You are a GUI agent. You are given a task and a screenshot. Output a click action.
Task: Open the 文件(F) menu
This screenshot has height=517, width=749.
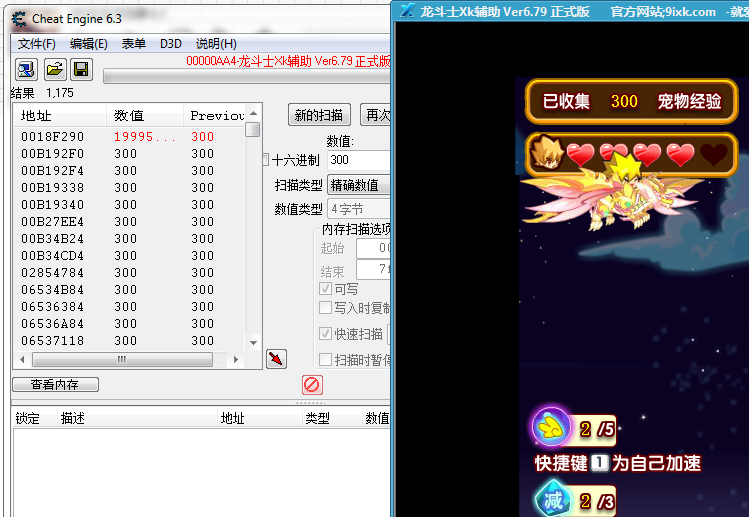[x=36, y=44]
